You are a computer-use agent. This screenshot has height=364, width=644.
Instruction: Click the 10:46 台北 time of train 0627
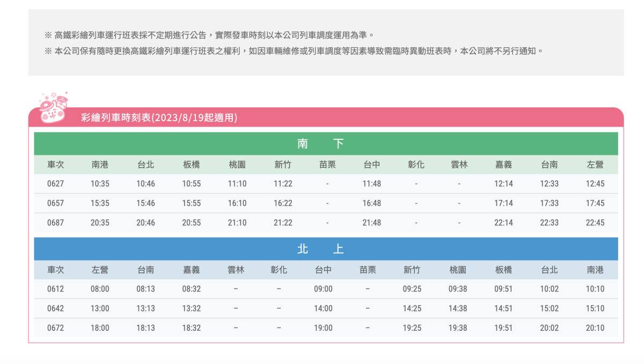(145, 184)
